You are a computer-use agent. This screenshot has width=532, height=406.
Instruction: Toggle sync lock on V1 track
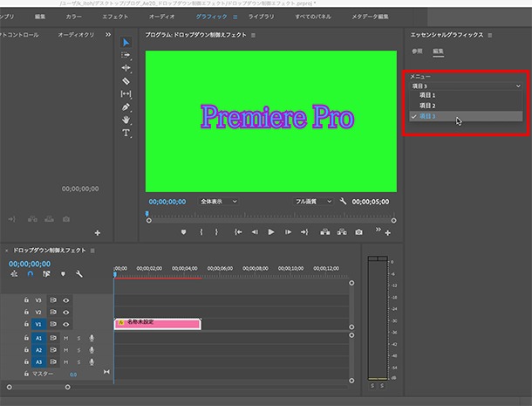pyautogui.click(x=53, y=324)
